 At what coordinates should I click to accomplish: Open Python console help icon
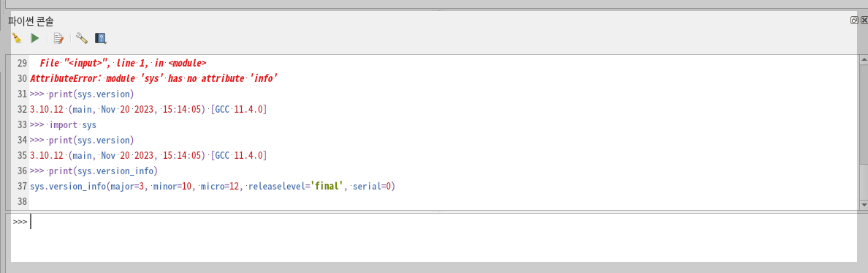[101, 38]
